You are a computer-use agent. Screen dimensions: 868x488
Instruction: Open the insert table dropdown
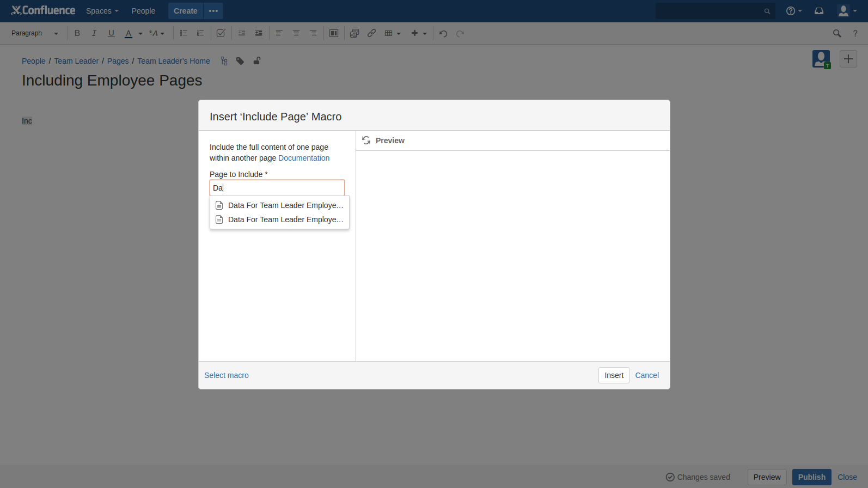tap(392, 33)
